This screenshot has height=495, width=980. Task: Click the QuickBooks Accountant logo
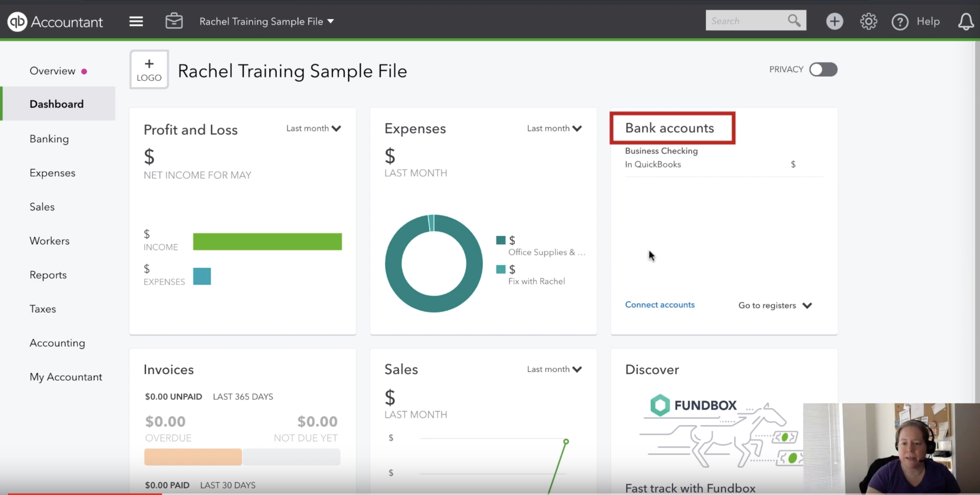55,22
